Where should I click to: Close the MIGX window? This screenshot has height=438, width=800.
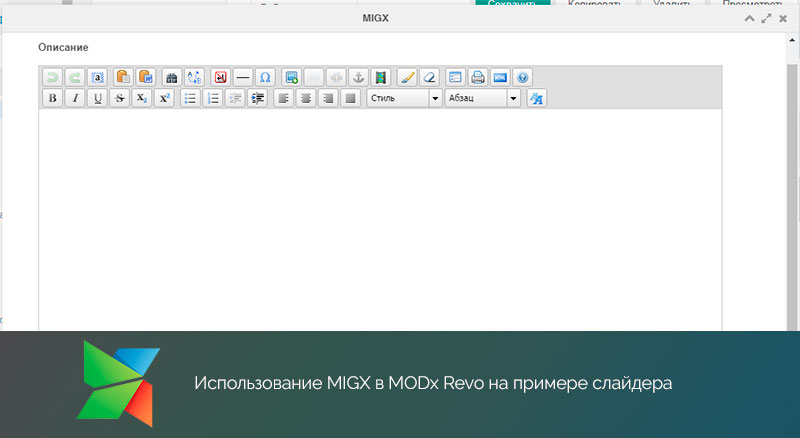click(783, 19)
